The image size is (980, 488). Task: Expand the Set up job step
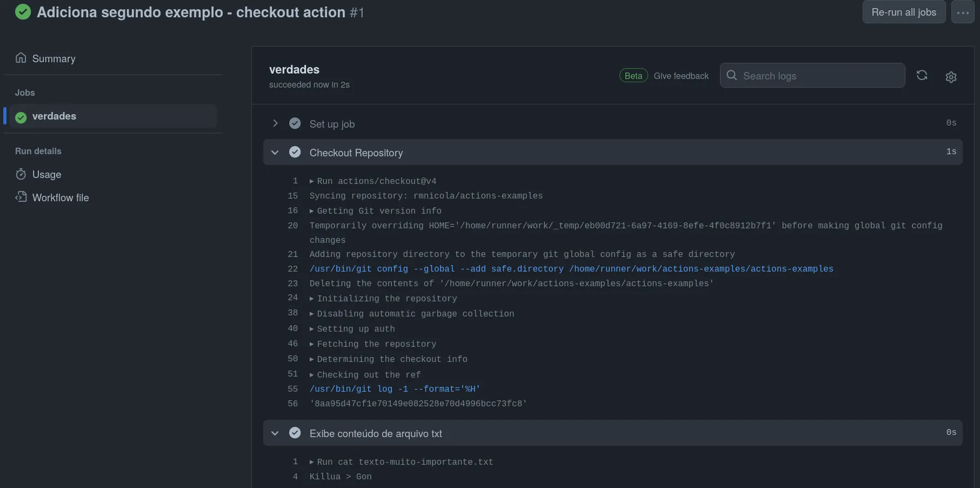(275, 123)
